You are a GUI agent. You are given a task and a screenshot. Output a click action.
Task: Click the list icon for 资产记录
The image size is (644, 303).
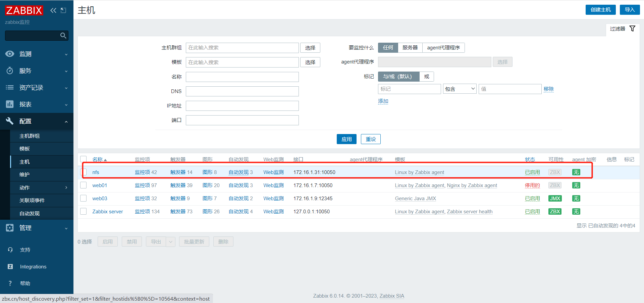[10, 87]
